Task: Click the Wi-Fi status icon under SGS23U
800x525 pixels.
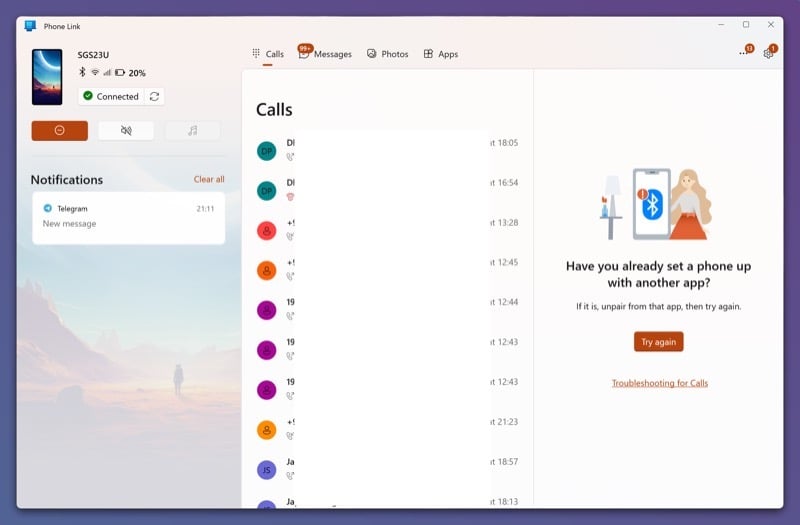Action: (x=95, y=72)
